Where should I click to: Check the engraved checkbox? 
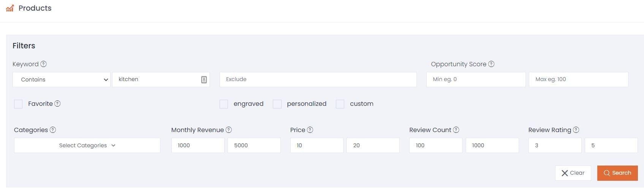click(224, 104)
